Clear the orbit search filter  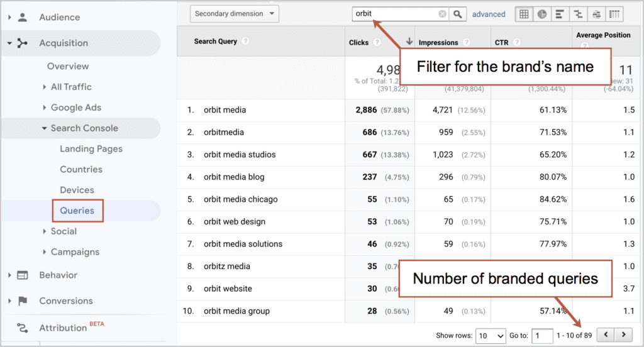[x=442, y=14]
